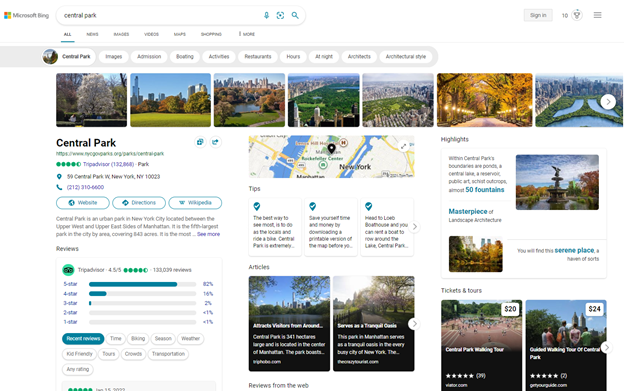The width and height of the screenshot is (624, 391).
Task: Toggle the Transportation review filter
Action: coord(168,354)
